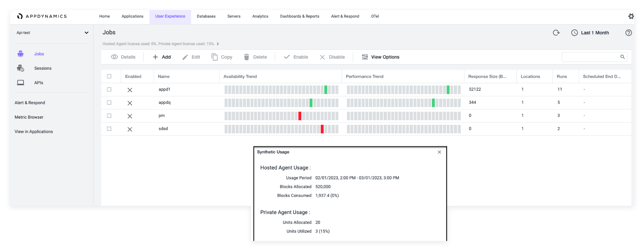This screenshot has width=644, height=251.
Task: Sort by the Runs column header
Action: click(x=562, y=76)
